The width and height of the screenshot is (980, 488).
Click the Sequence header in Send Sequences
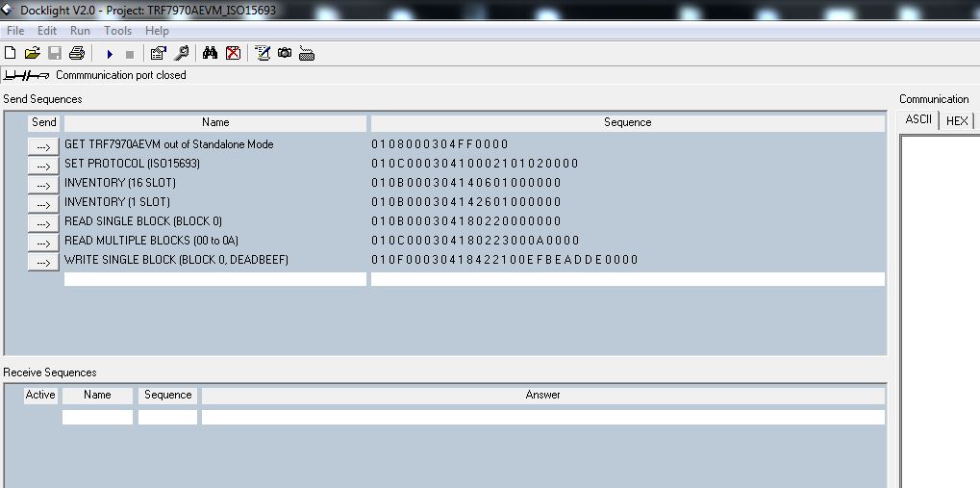click(627, 122)
